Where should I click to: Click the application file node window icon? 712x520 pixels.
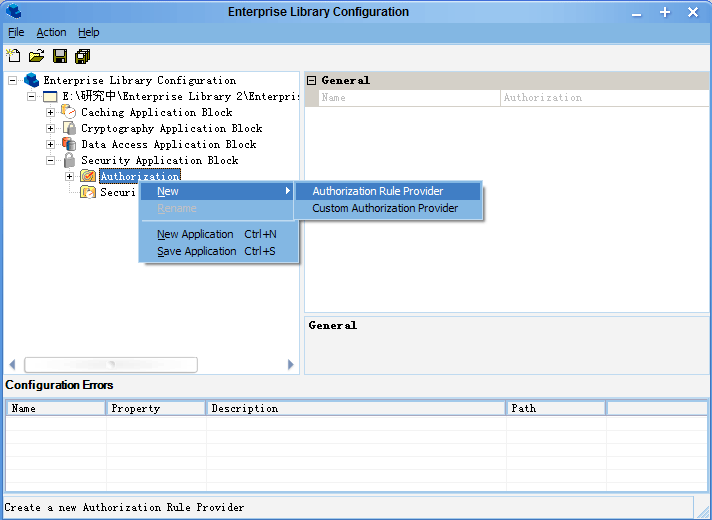pos(50,96)
